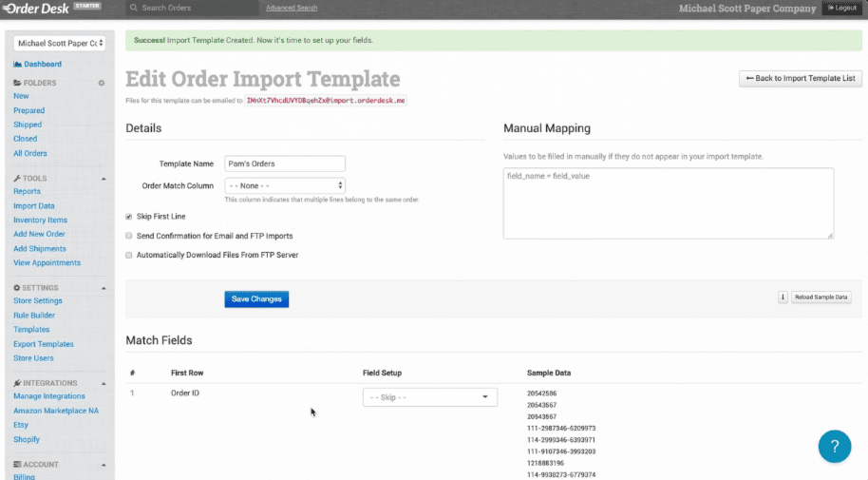Collapse the Tools section arrow
Screen dimensions: 868x480
[x=102, y=179]
